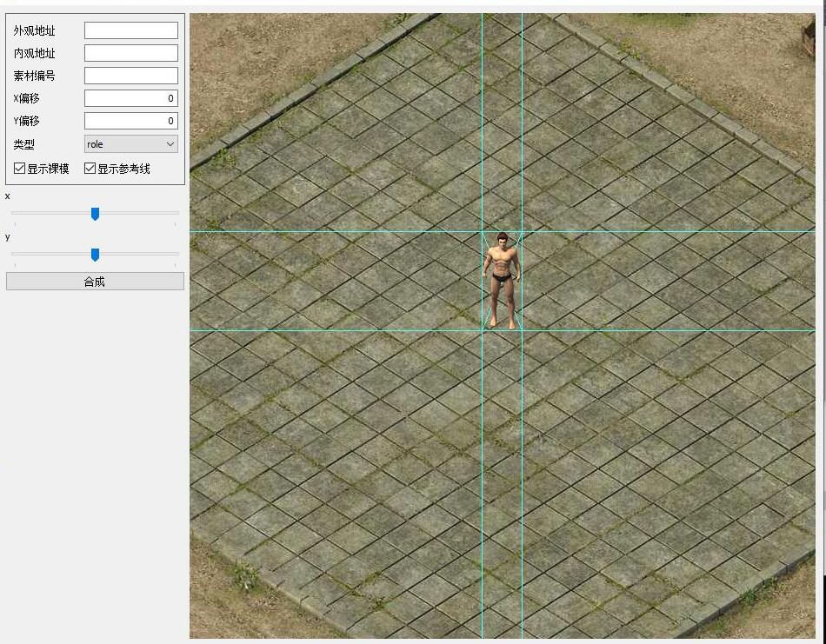Click the Y偏移 label

(27, 122)
